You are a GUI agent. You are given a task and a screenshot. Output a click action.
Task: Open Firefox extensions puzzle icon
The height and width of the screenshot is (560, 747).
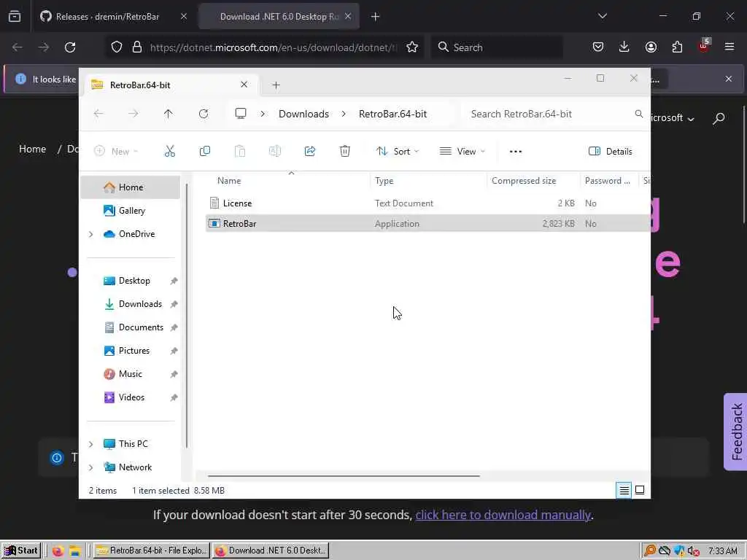click(677, 47)
